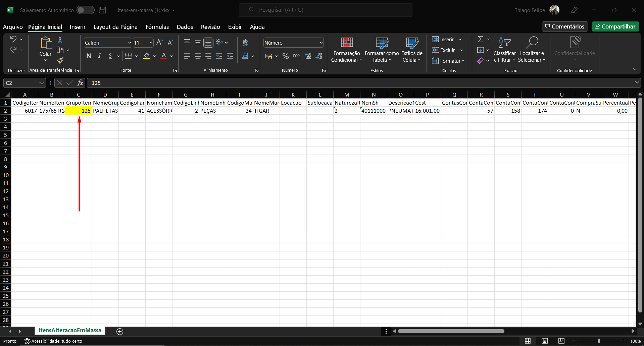Viewport: 644px width, 346px height.
Task: Switch to Page Layout view icon
Action: (x=545, y=341)
